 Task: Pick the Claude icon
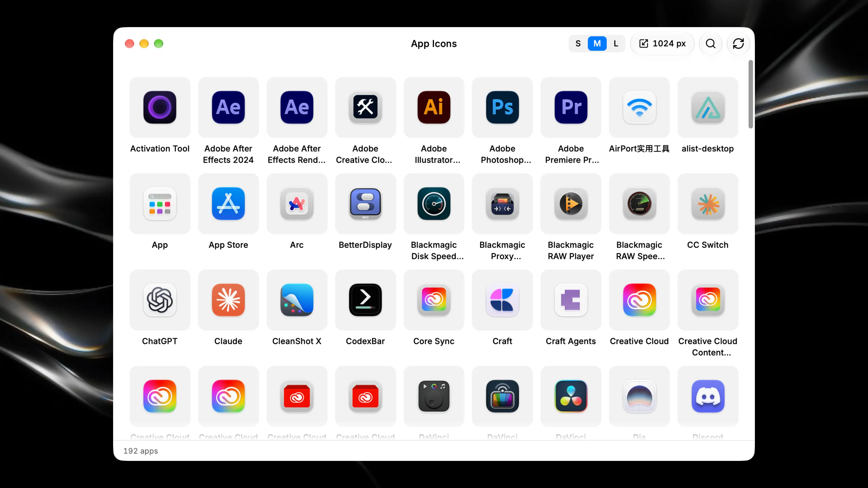228,300
